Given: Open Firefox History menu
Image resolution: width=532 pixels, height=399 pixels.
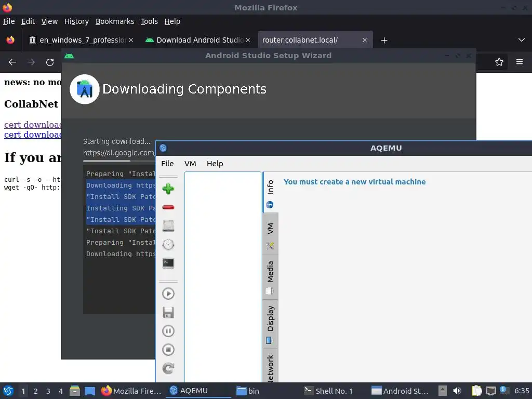Looking at the screenshot, I should click(x=76, y=21).
